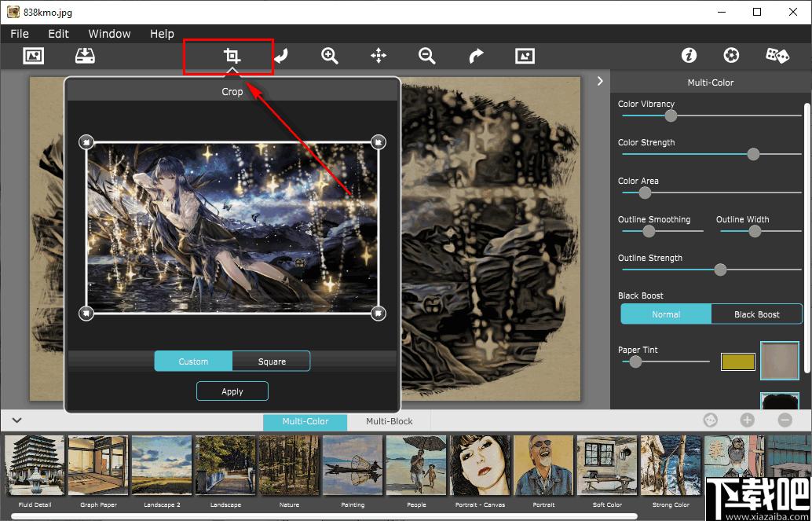Enable the Black Boost option
This screenshot has width=812, height=521.
click(756, 314)
